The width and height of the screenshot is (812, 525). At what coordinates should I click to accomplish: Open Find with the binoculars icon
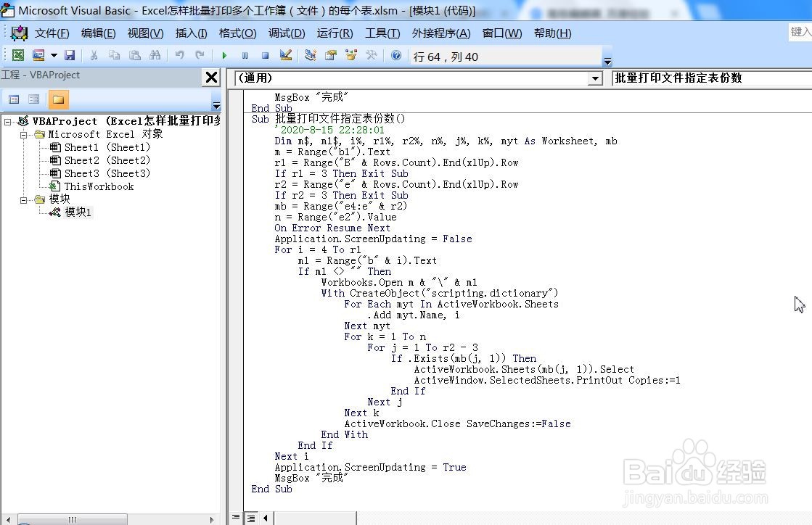155,55
